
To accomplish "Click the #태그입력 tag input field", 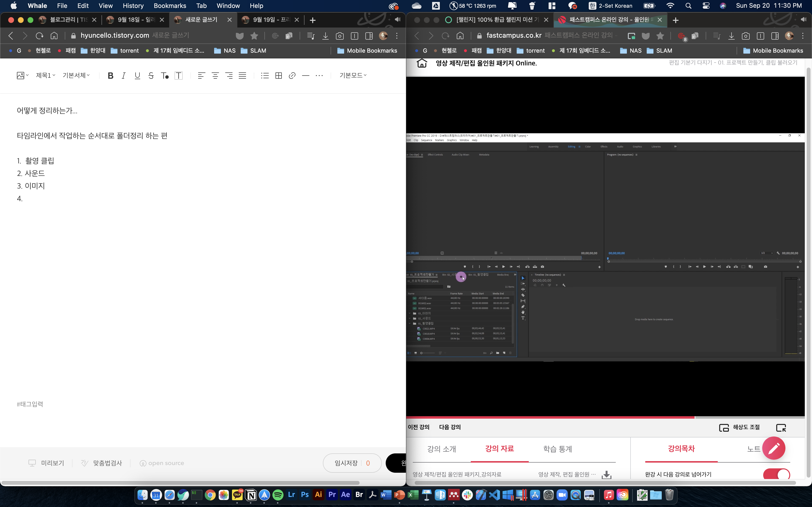I will click(x=30, y=404).
